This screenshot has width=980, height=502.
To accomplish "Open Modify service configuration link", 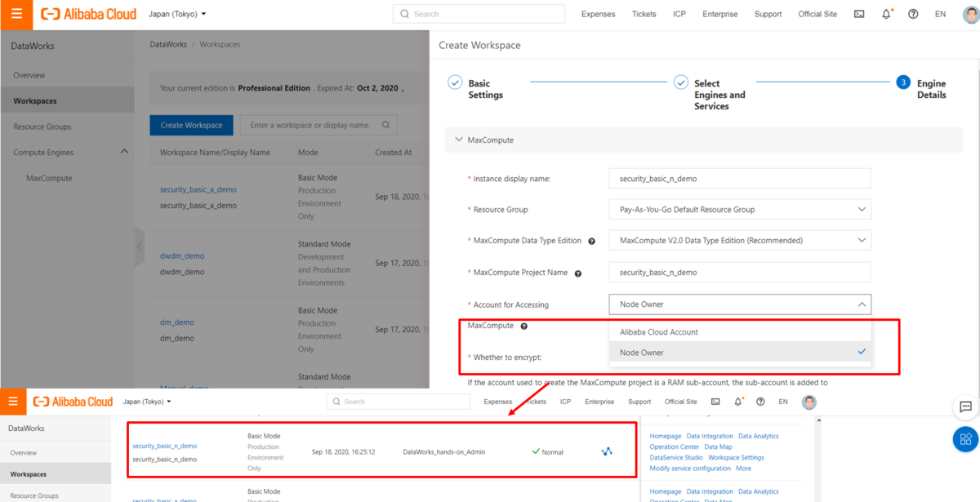I will tap(690, 468).
